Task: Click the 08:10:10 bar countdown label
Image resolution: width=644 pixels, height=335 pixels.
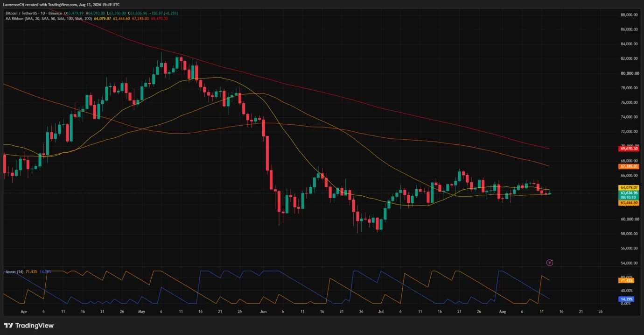Action: (629, 198)
